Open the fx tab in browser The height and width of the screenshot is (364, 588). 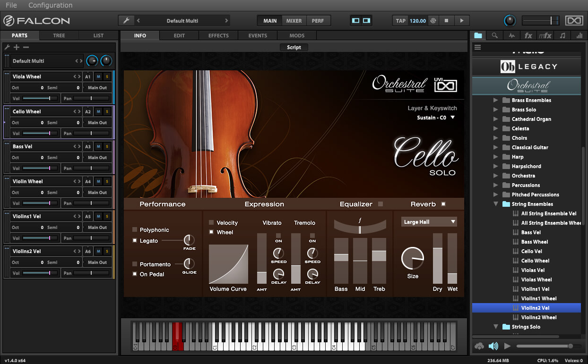(x=528, y=35)
